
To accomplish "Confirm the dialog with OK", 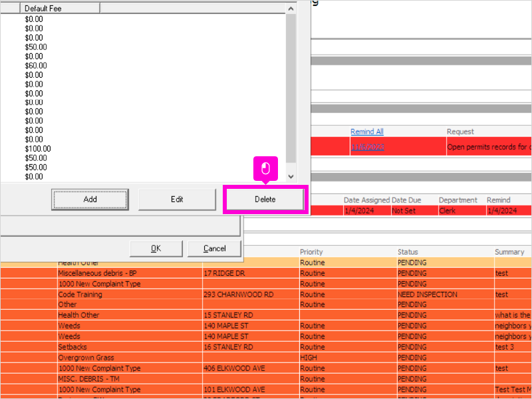I will [x=156, y=249].
